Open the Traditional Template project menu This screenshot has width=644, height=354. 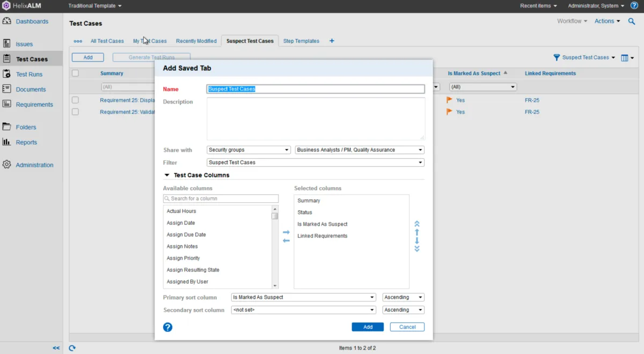coord(95,6)
